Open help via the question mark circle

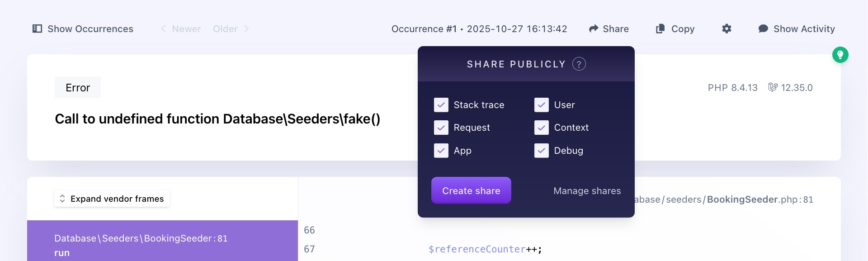pyautogui.click(x=578, y=64)
